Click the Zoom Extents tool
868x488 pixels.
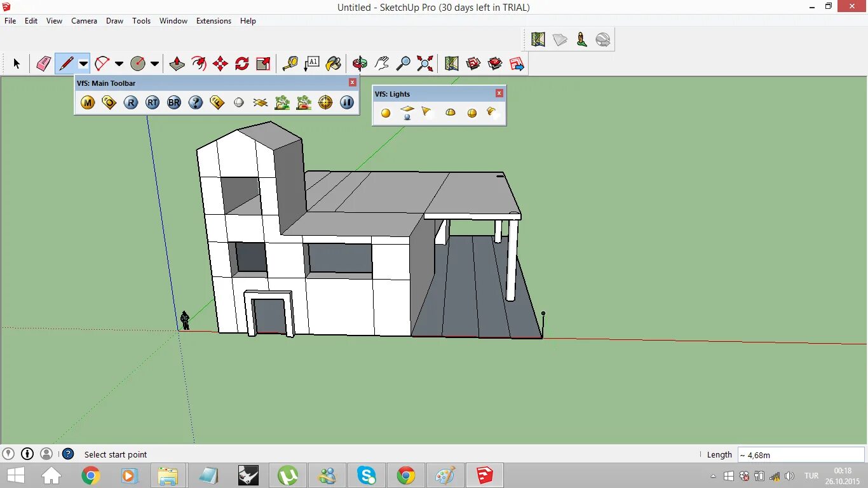coord(424,64)
